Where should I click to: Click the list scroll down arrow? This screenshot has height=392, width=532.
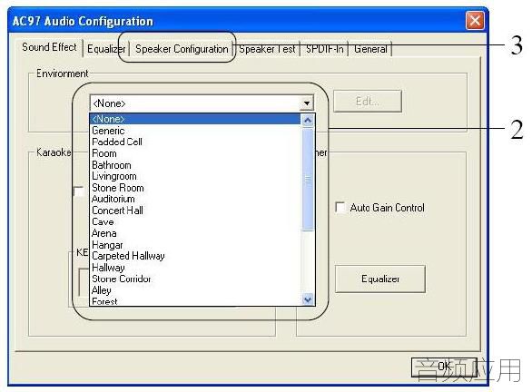(308, 299)
